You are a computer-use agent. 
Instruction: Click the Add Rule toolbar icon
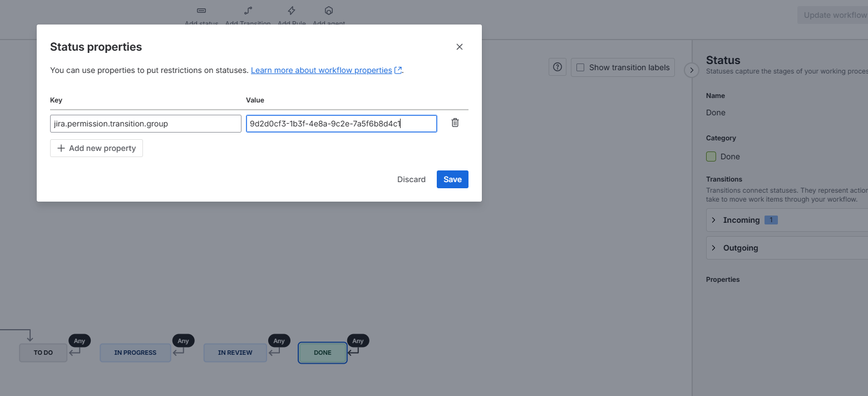click(x=292, y=11)
